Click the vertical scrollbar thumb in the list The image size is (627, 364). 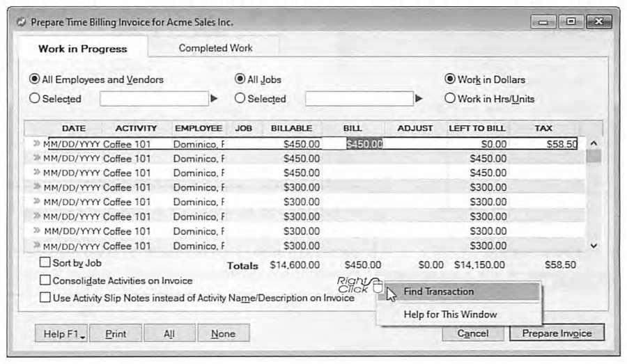[594, 156]
